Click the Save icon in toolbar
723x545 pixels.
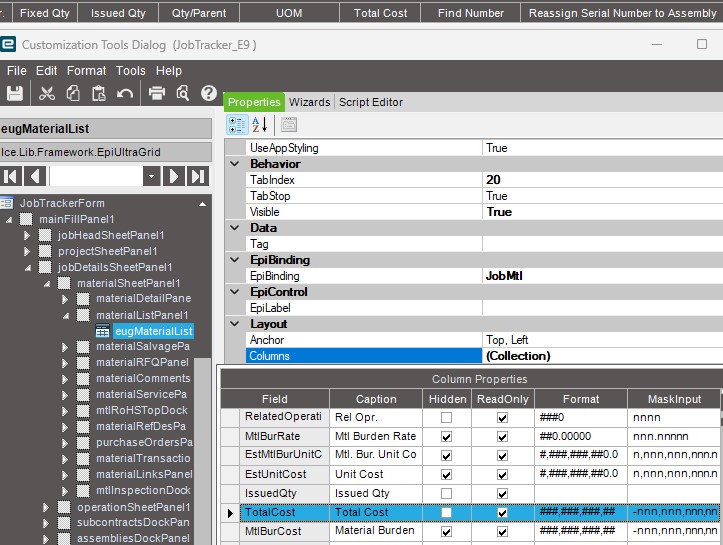[x=15, y=93]
